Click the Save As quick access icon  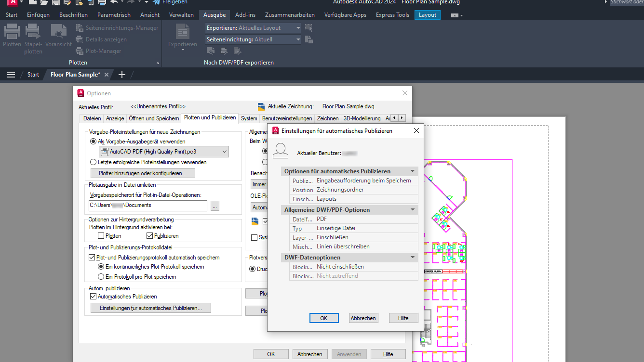[x=67, y=2]
